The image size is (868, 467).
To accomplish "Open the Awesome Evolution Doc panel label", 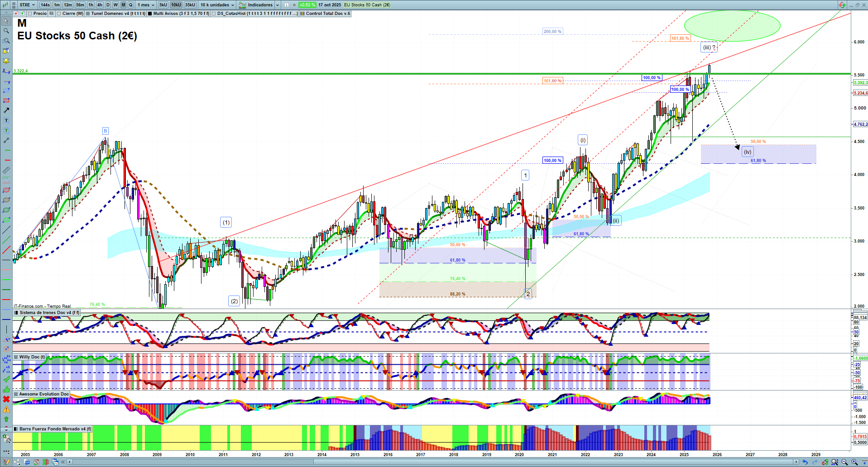I will tap(41, 394).
